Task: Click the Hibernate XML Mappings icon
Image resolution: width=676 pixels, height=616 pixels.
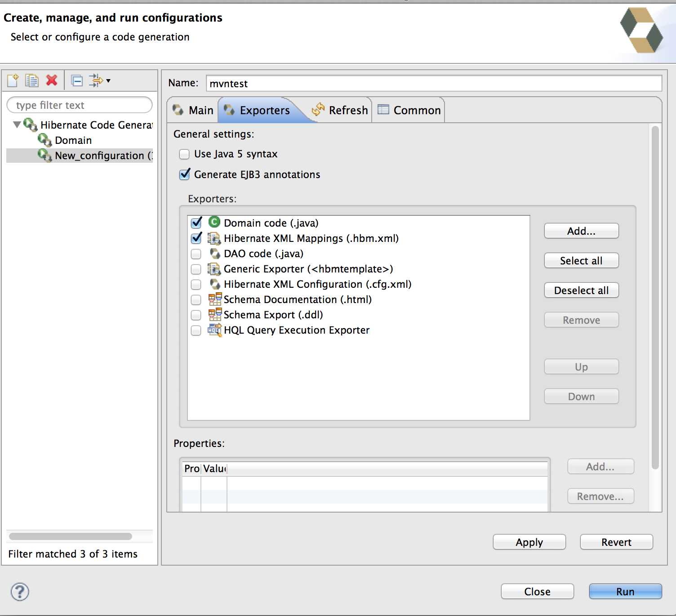Action: (x=214, y=238)
